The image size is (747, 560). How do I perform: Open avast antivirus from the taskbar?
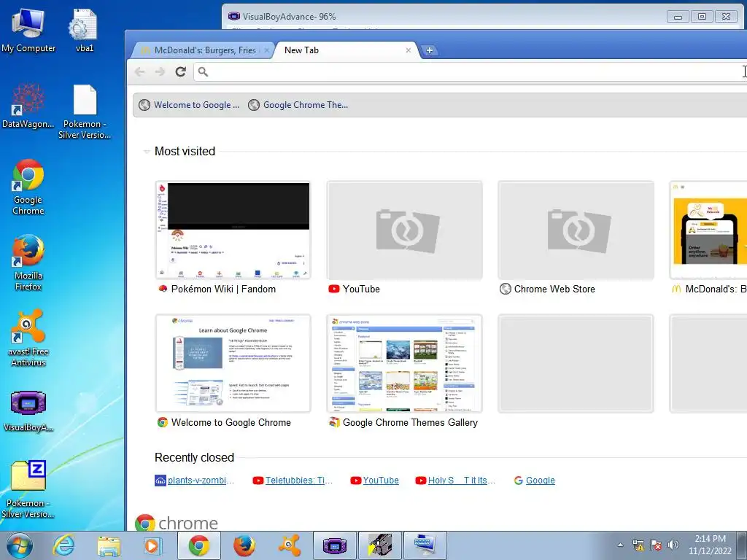click(290, 545)
